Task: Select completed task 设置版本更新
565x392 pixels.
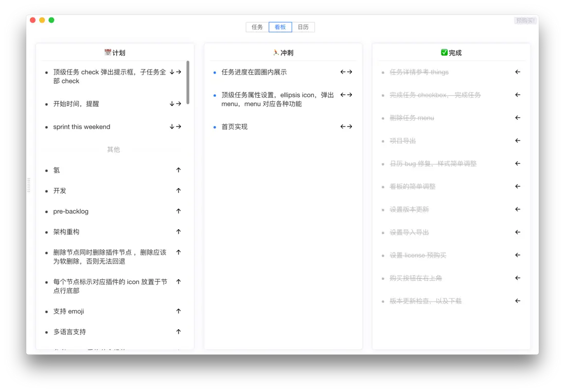Action: pyautogui.click(x=409, y=209)
